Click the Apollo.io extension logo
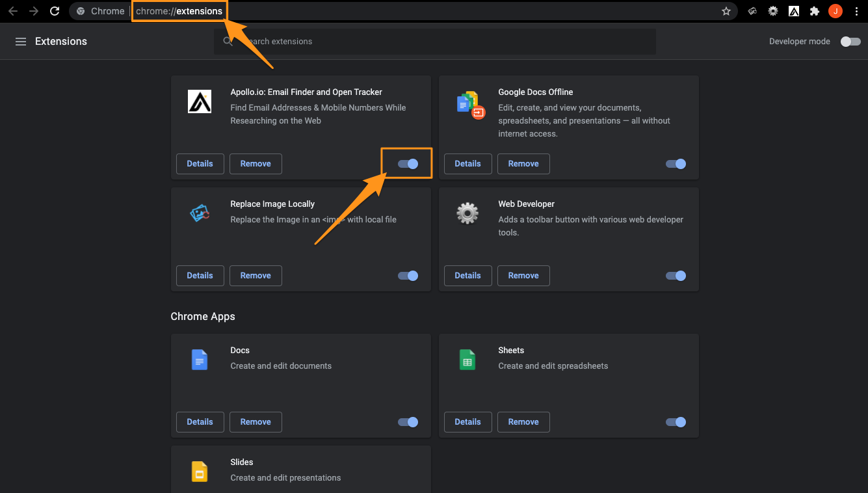Image resolution: width=868 pixels, height=493 pixels. click(x=200, y=101)
